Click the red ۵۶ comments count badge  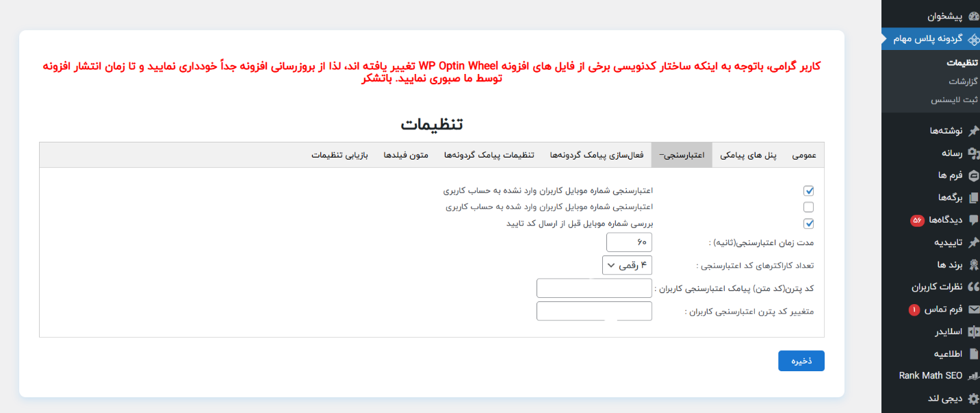(917, 221)
